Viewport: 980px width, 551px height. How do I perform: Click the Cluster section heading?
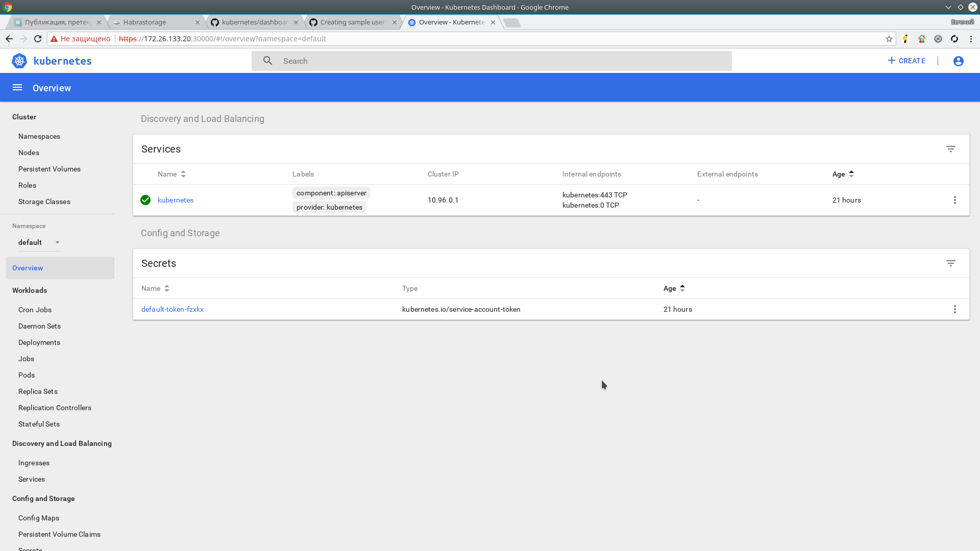point(24,117)
